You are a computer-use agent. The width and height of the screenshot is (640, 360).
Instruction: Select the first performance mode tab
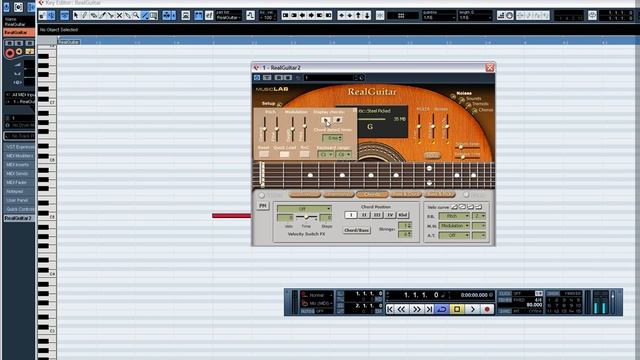click(x=304, y=194)
